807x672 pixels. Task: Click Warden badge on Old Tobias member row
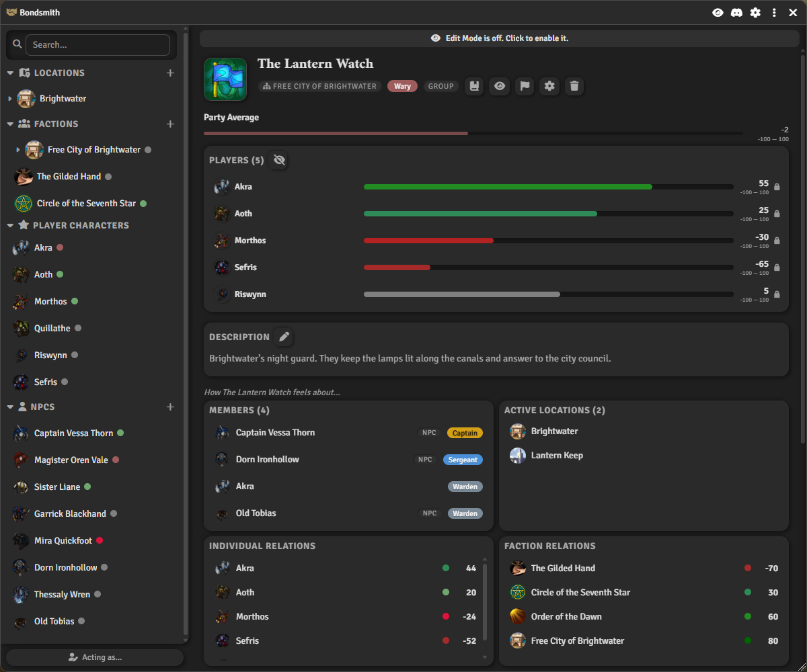pyautogui.click(x=465, y=513)
